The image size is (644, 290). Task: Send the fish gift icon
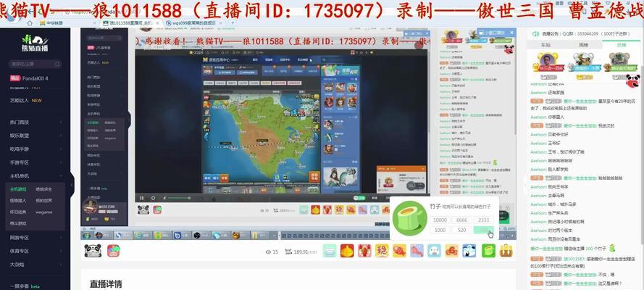(x=399, y=251)
